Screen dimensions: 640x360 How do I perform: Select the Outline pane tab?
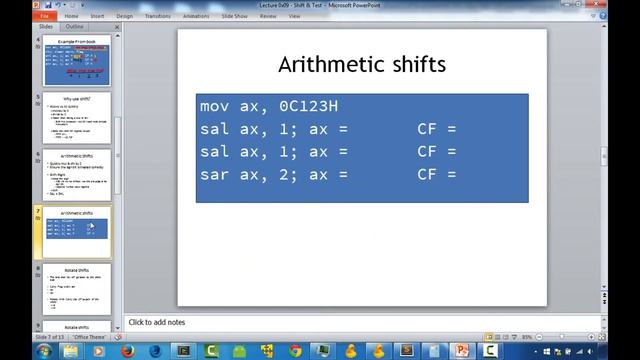click(x=74, y=27)
